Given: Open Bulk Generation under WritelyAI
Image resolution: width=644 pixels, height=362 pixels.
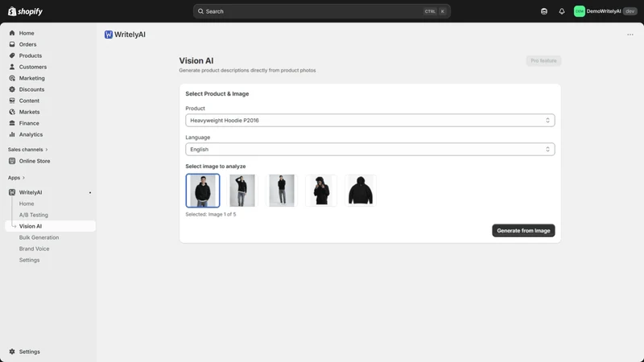Looking at the screenshot, I should pyautogui.click(x=39, y=237).
